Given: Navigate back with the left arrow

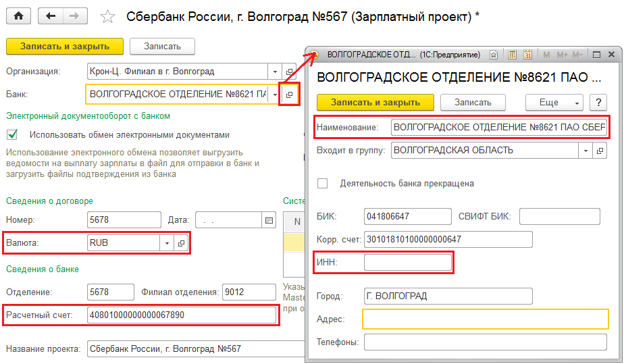Looking at the screenshot, I should [x=51, y=16].
